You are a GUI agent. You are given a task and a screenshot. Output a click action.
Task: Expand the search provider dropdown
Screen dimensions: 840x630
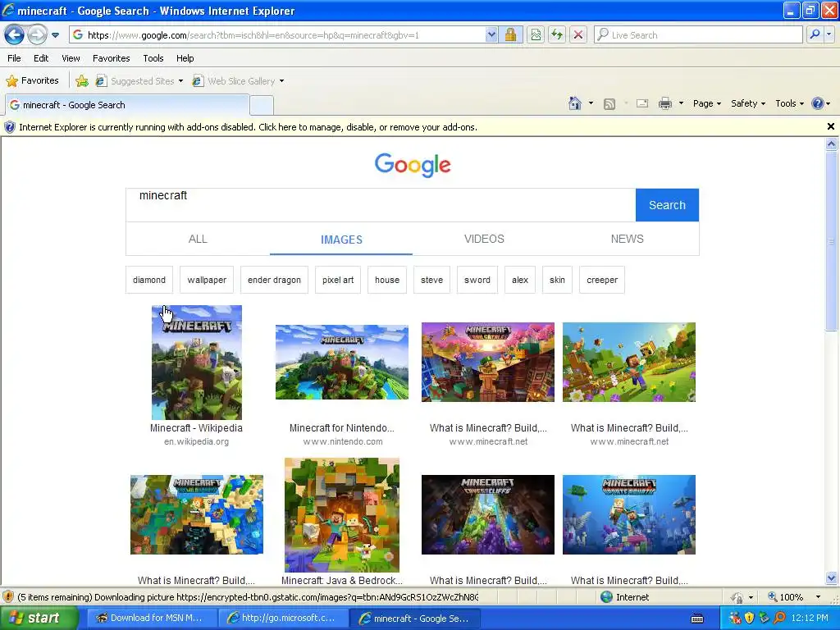829,35
